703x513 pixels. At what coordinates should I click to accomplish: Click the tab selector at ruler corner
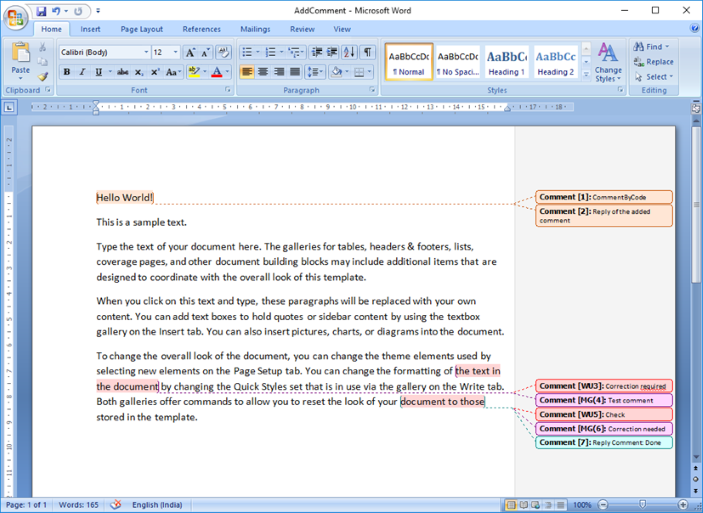tap(9, 108)
